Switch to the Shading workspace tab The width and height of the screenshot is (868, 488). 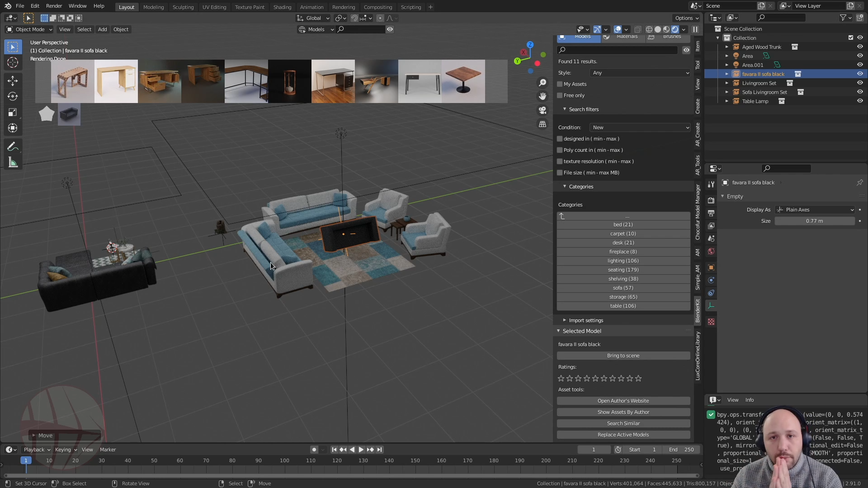coord(282,7)
